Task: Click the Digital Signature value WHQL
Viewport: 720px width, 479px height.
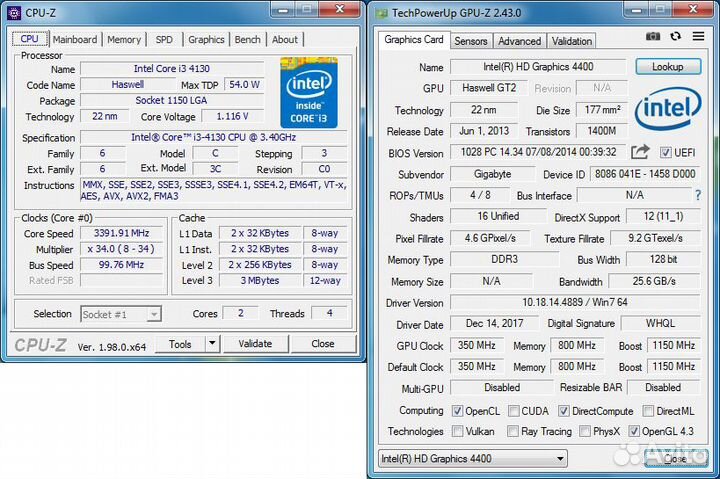Action: (660, 323)
